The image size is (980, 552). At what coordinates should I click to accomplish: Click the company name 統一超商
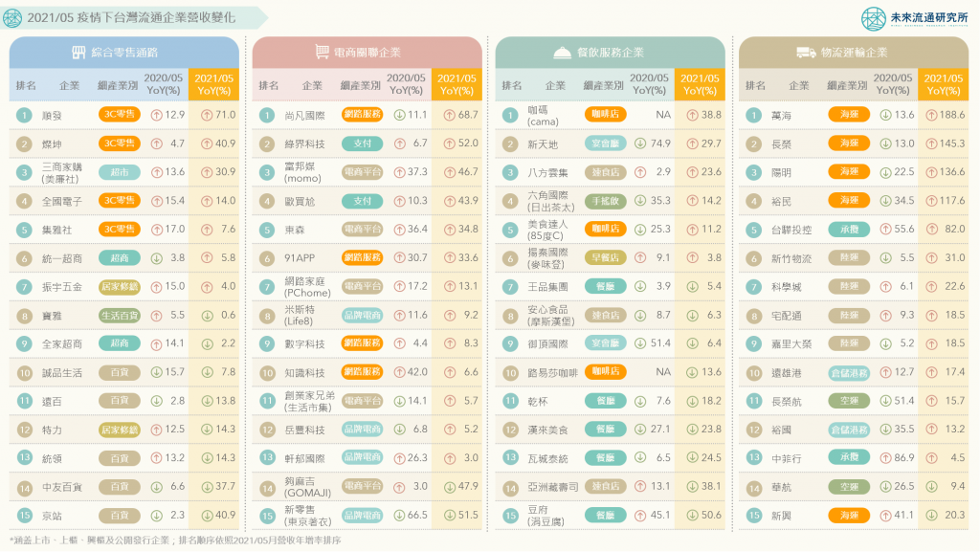[61, 258]
